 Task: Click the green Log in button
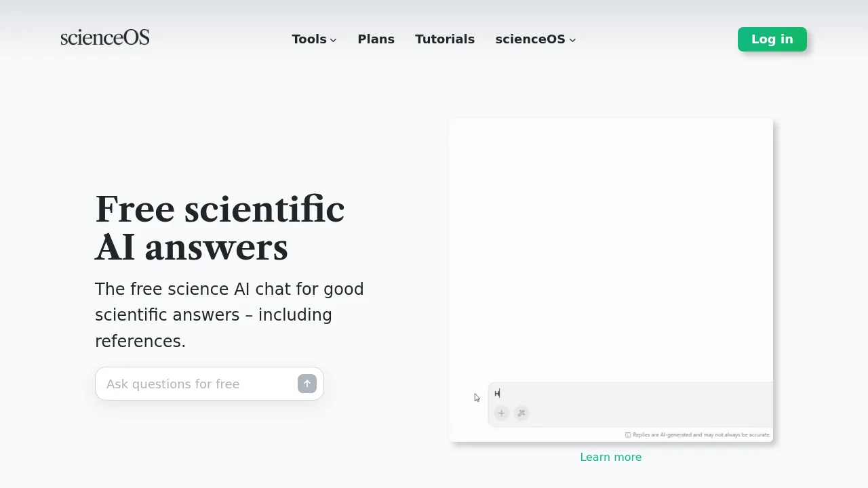(772, 39)
